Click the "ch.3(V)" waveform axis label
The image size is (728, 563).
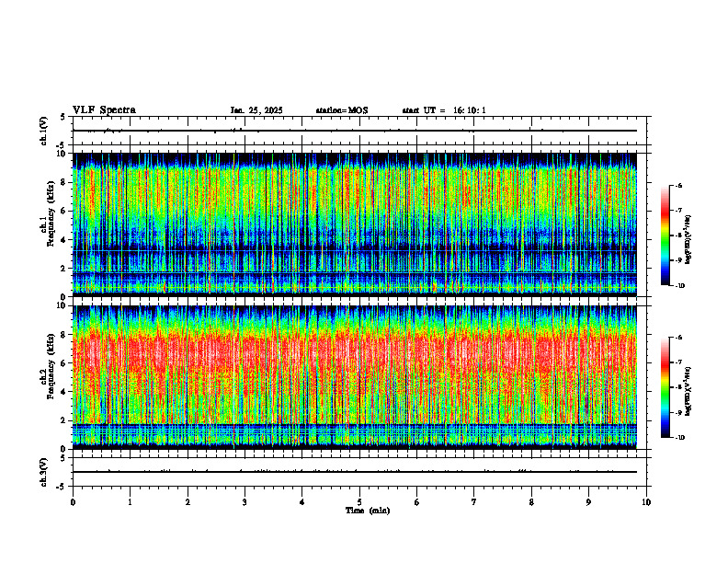point(44,472)
